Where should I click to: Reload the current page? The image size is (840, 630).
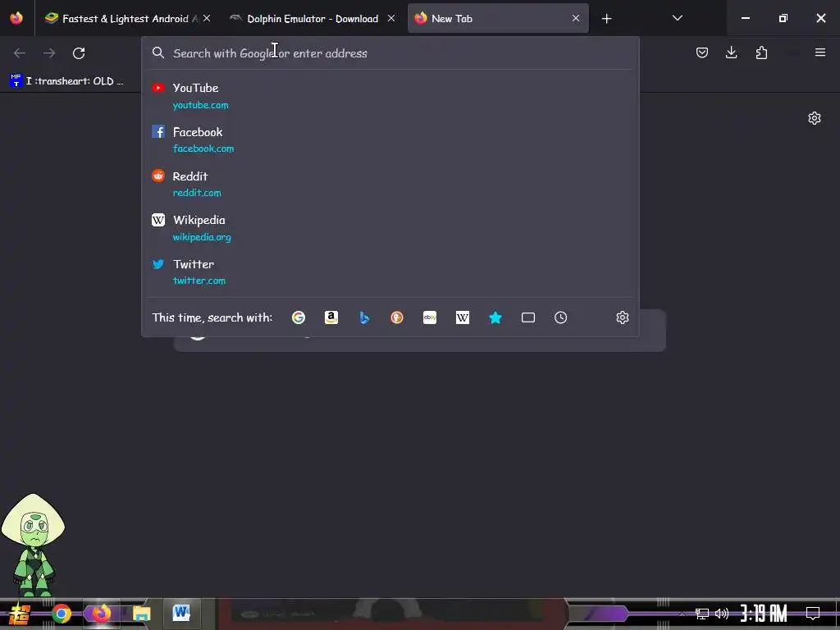pos(79,53)
